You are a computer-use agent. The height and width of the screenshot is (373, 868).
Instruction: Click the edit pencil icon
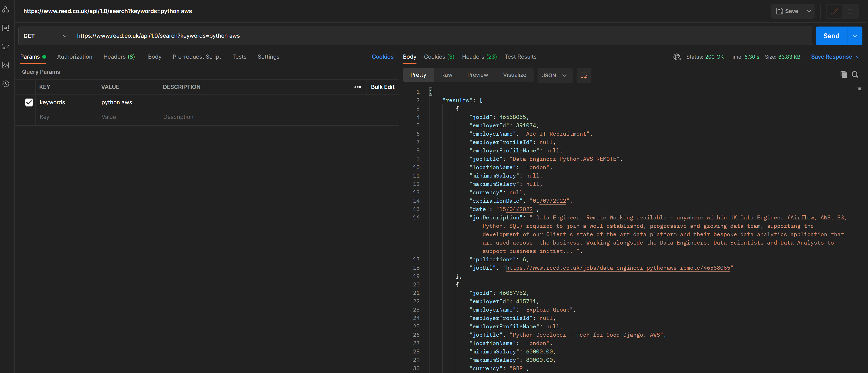coord(834,11)
